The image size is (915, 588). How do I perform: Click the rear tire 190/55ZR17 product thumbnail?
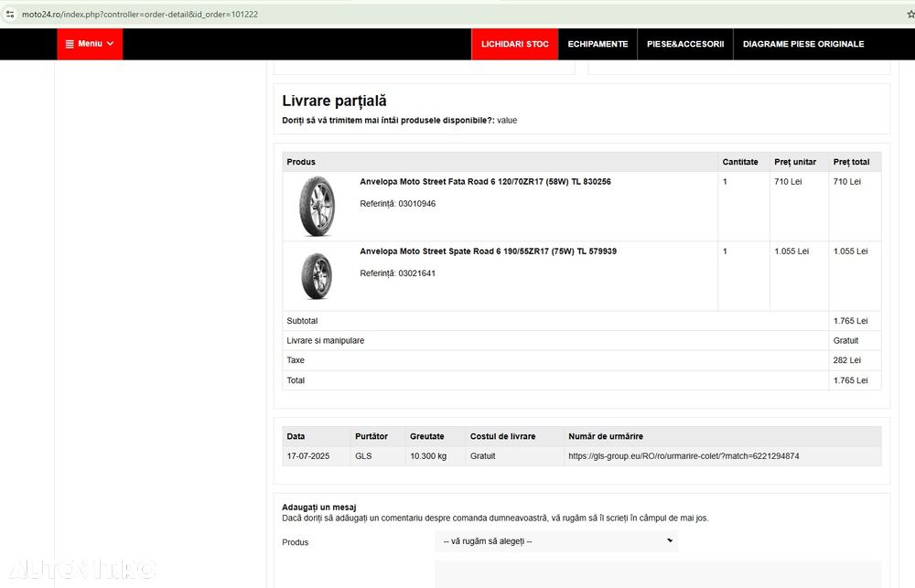[317, 276]
